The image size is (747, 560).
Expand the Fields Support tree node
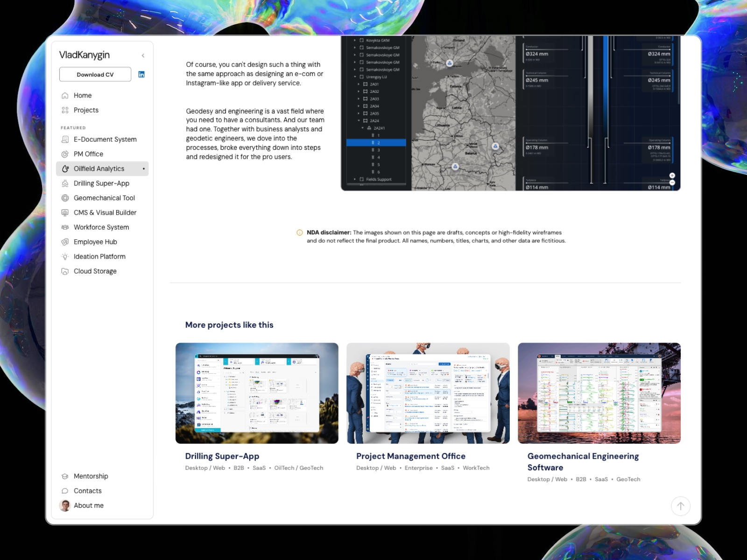click(355, 179)
